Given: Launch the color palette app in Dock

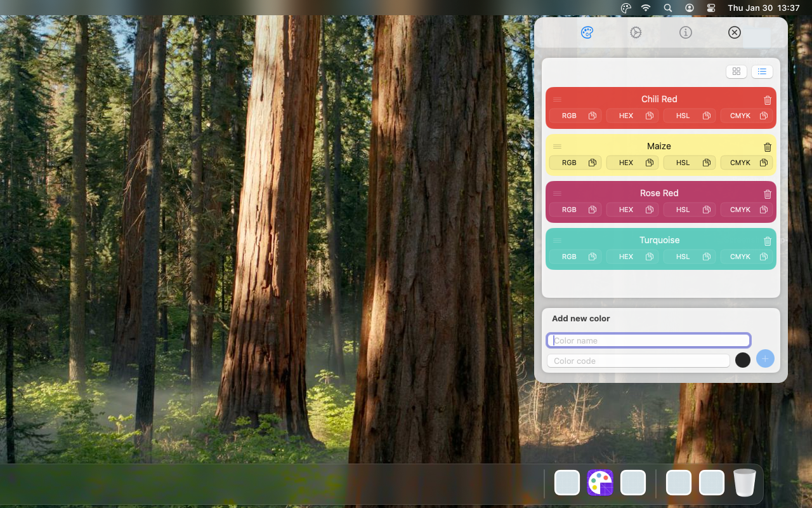Looking at the screenshot, I should click(x=600, y=483).
